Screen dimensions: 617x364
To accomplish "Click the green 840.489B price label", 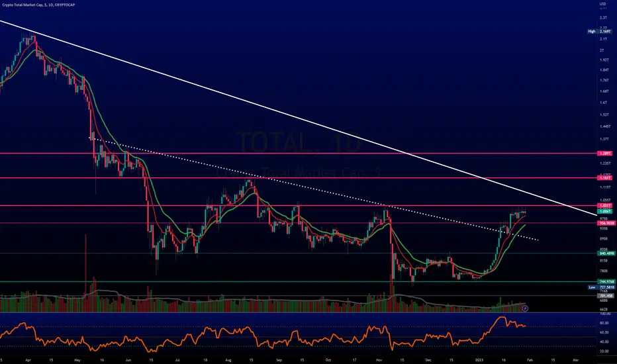I will [606, 253].
